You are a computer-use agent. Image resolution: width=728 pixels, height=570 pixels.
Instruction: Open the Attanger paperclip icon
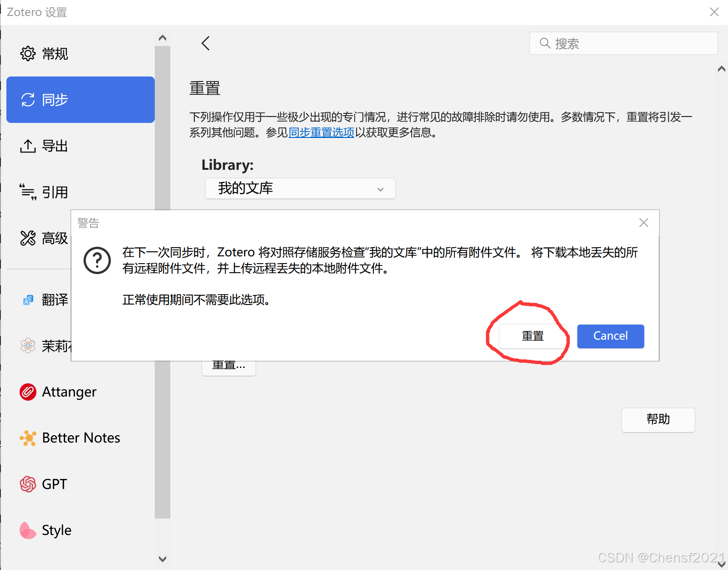tap(28, 392)
